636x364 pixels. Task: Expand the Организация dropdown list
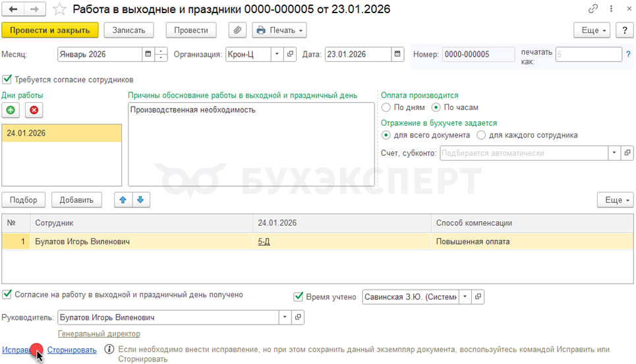pos(277,54)
